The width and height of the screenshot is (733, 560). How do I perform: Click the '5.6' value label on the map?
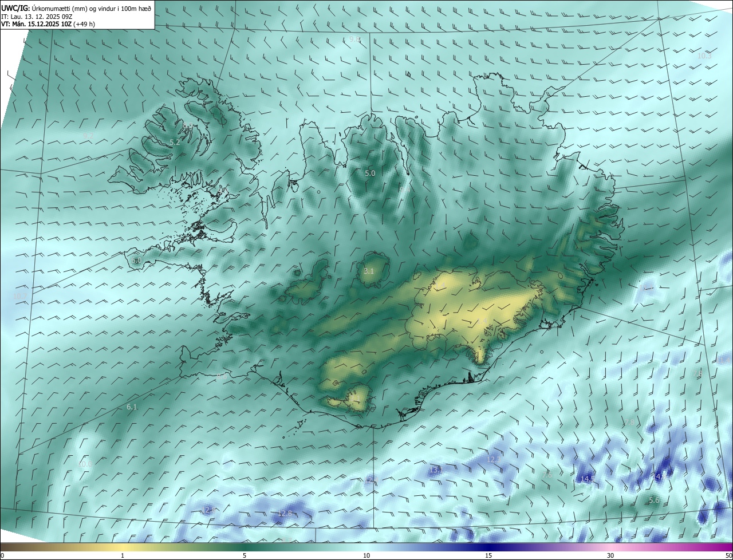pos(654,500)
